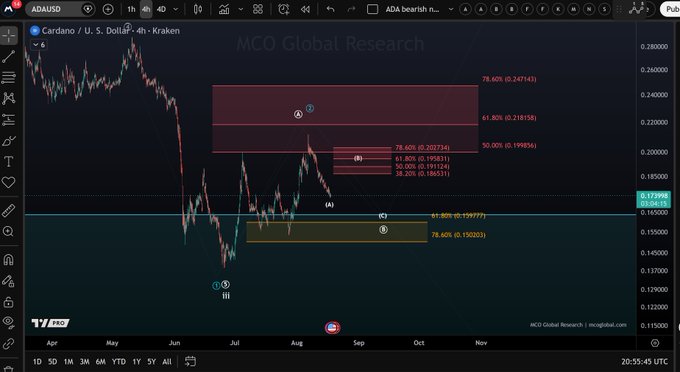This screenshot has width=680, height=372.
Task: Undo the last action
Action: click(330, 9)
